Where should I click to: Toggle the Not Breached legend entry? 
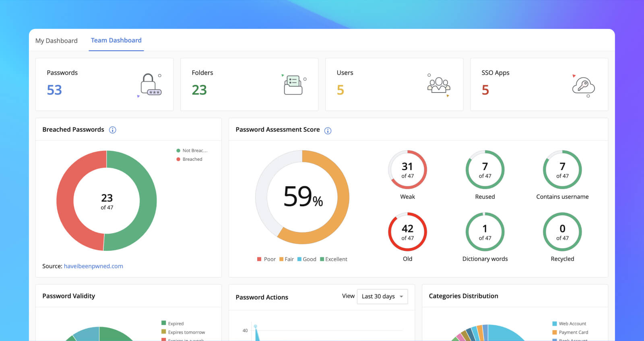tap(192, 150)
